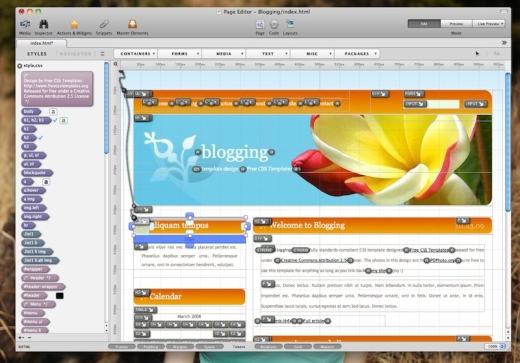Toggle the Frames display pill

click(x=122, y=347)
